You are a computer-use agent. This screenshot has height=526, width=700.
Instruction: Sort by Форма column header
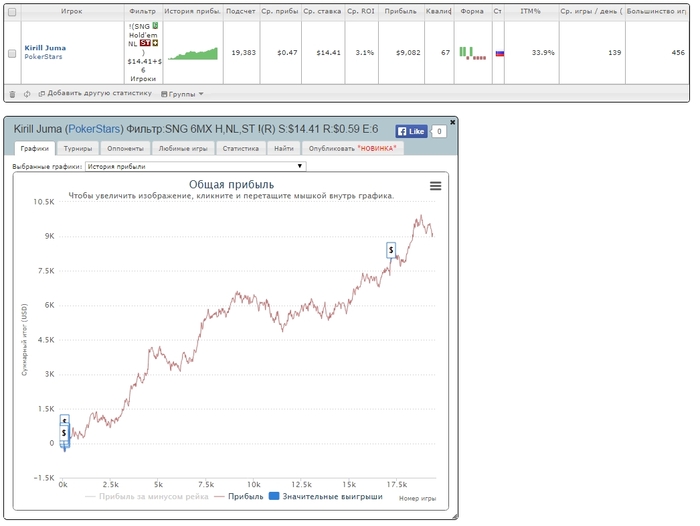coord(472,11)
